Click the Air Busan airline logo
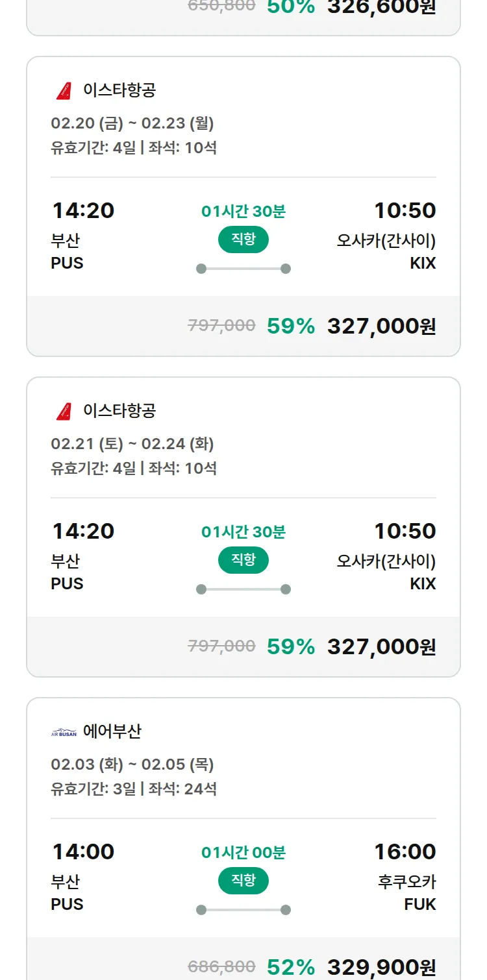The height and width of the screenshot is (980, 487). 64,733
